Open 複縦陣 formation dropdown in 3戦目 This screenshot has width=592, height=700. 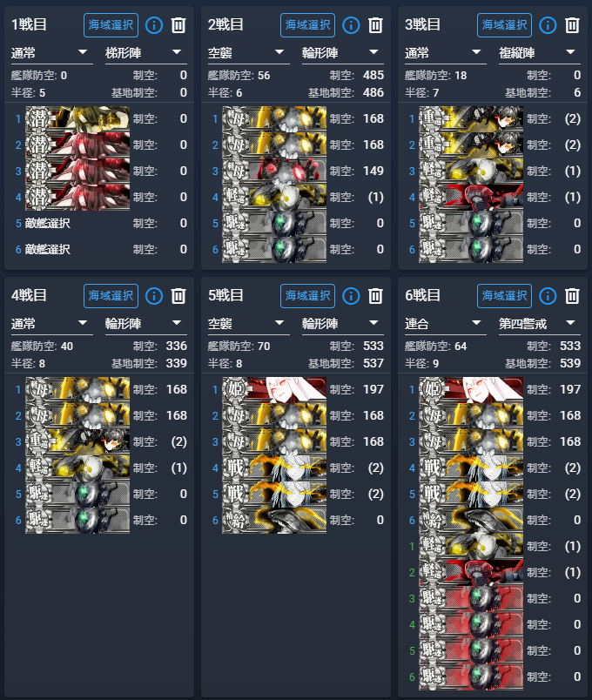tap(540, 53)
